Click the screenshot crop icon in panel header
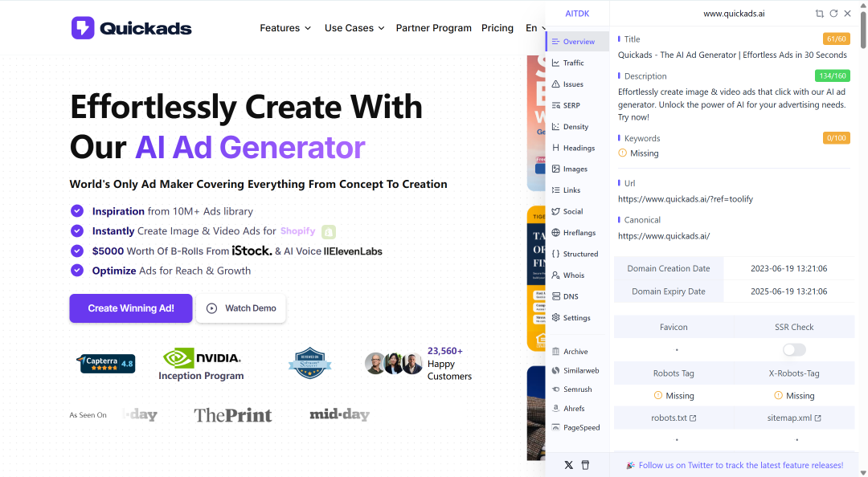868x477 pixels. tap(819, 14)
